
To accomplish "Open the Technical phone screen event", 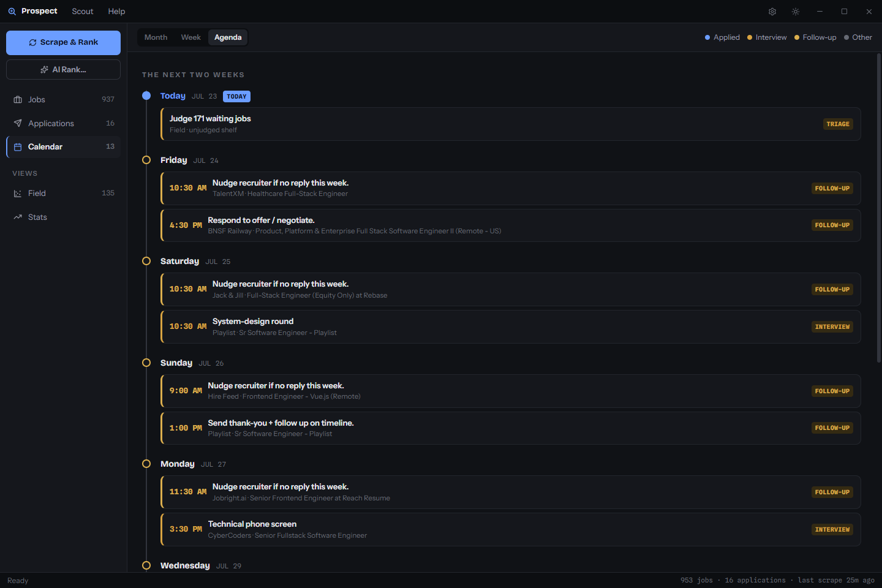I will 510,530.
